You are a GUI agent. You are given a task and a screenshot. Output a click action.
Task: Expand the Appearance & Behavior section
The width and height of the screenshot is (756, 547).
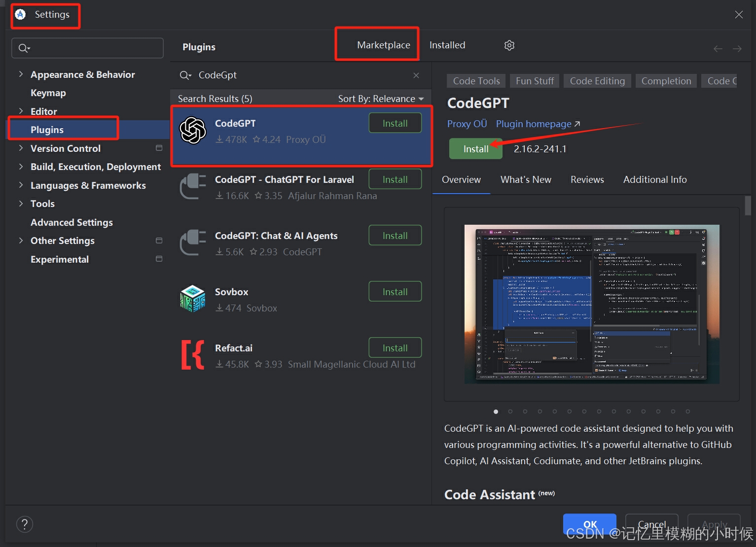(21, 74)
